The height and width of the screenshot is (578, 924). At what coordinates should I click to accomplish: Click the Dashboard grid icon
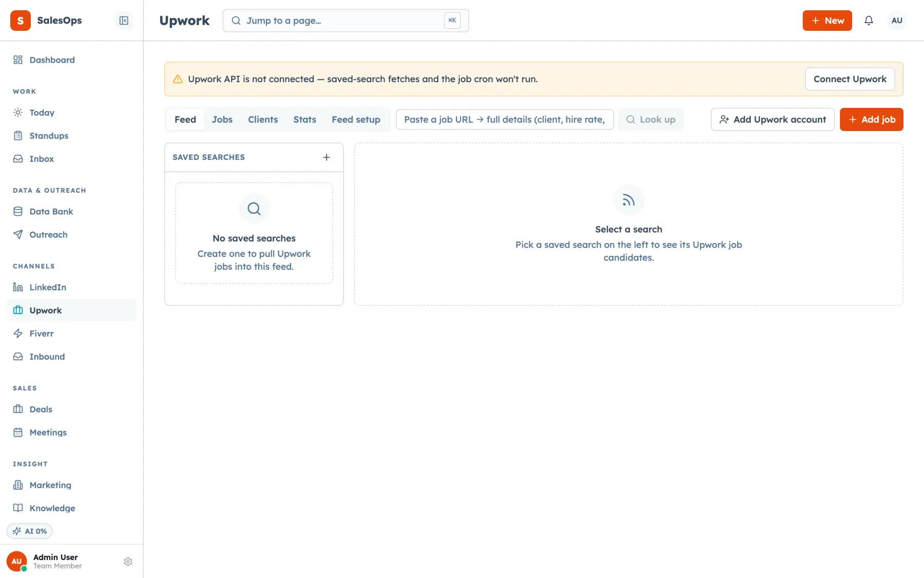tap(18, 60)
